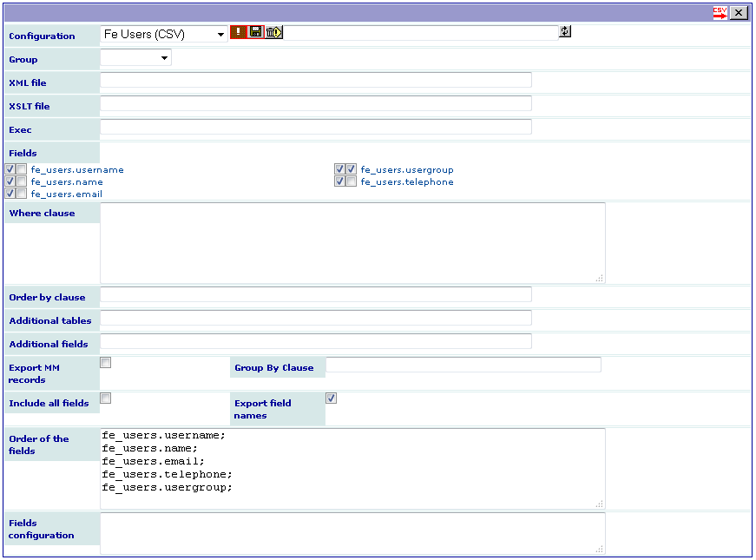Check the right checkbox of fe_users.username

[21, 168]
